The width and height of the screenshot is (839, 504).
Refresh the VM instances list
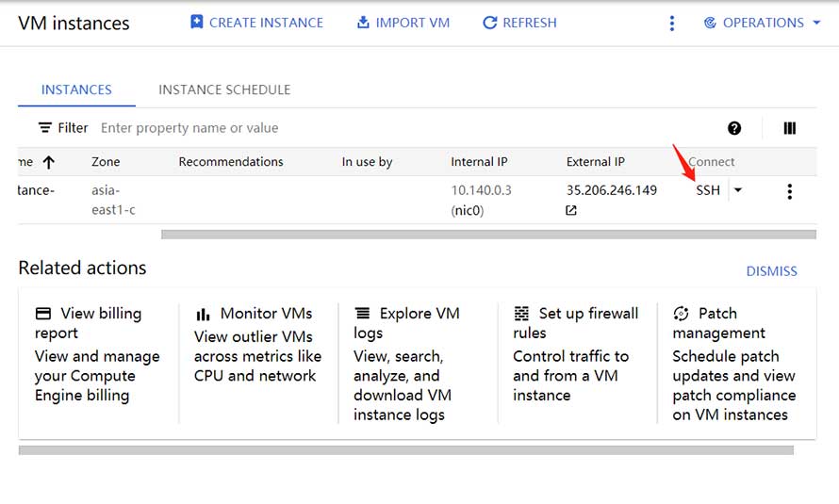click(519, 23)
